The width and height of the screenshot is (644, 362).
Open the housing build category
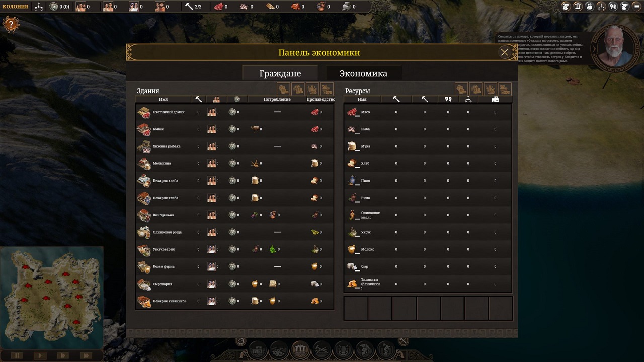tap(258, 350)
